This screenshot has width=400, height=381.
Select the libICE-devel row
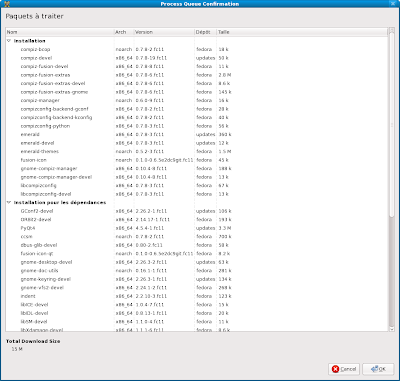pyautogui.click(x=197, y=304)
